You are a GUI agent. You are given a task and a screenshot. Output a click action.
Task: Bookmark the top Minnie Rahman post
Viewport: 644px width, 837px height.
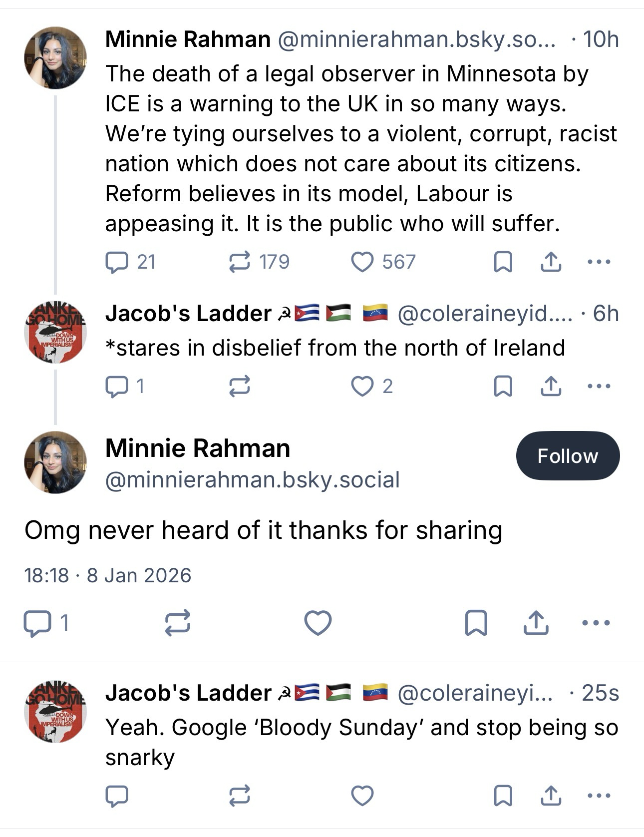click(x=503, y=262)
